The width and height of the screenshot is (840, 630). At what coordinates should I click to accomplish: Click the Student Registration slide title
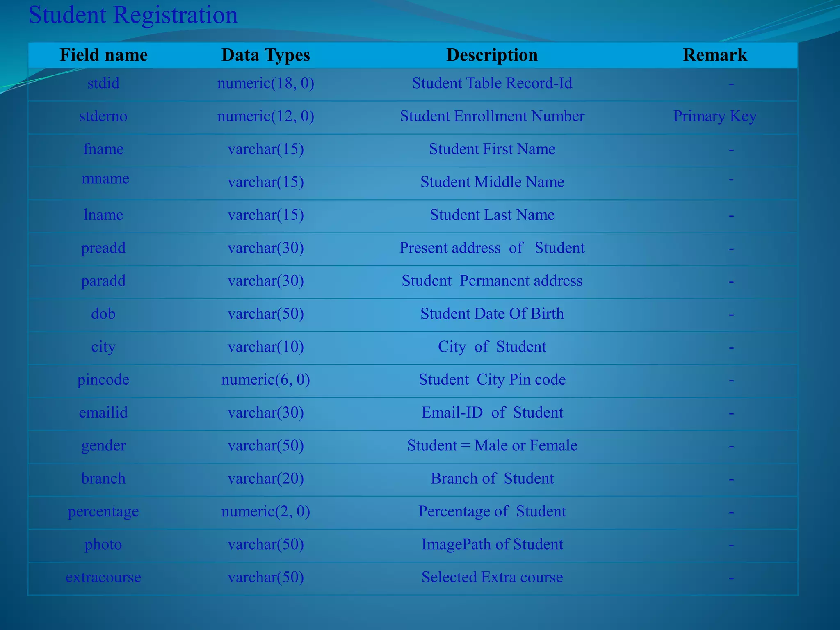tap(133, 16)
